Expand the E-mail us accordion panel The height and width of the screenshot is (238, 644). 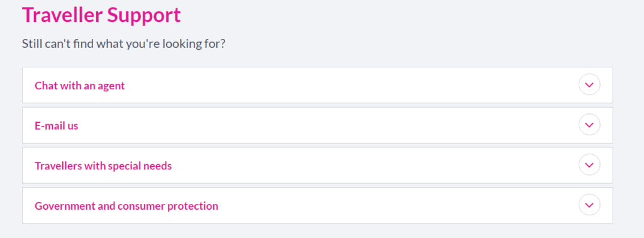[x=317, y=125]
